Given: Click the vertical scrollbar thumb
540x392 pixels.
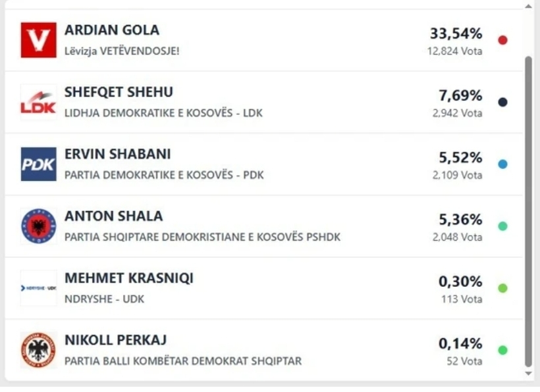Looking at the screenshot, I should pyautogui.click(x=528, y=210).
